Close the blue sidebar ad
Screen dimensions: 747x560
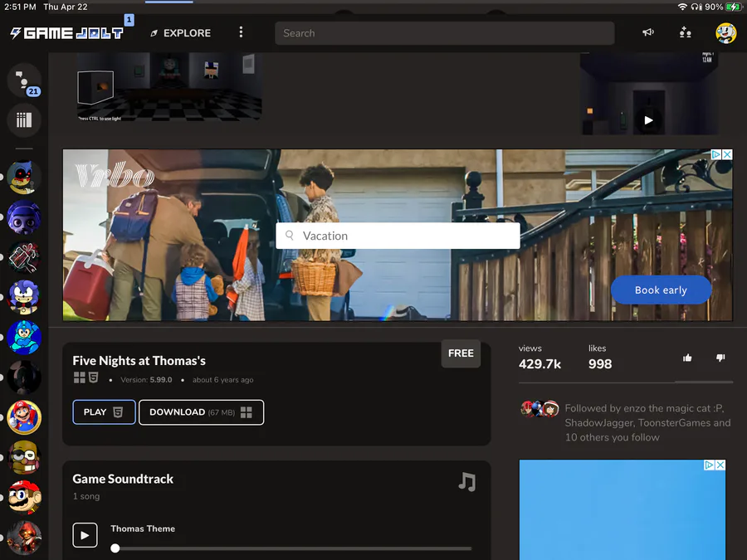(x=720, y=465)
